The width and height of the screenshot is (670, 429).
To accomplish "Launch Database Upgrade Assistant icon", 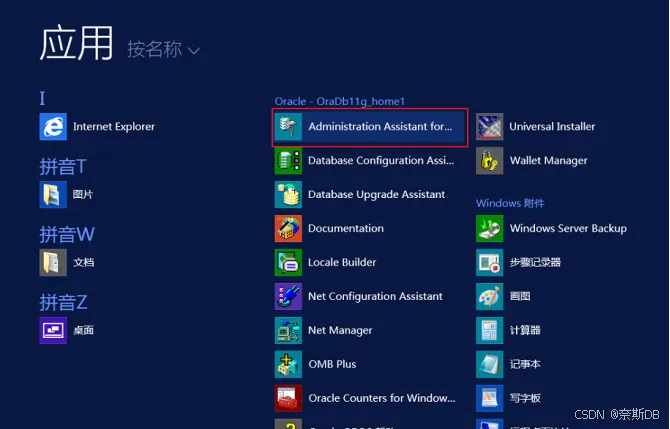I will tap(288, 194).
